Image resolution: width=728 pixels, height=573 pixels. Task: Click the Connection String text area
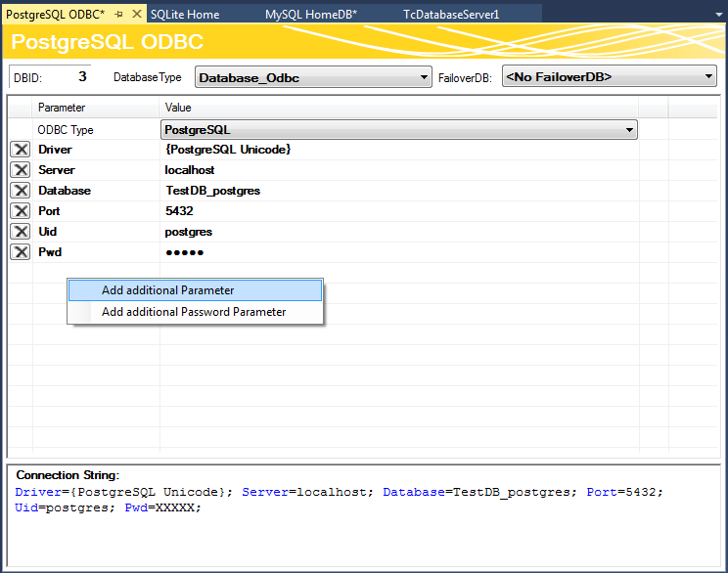coord(364,515)
